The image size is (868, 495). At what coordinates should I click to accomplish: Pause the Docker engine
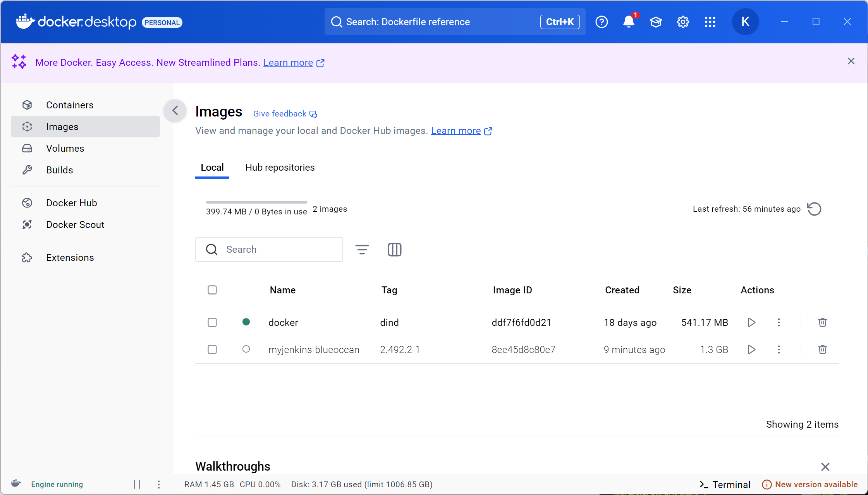click(137, 484)
